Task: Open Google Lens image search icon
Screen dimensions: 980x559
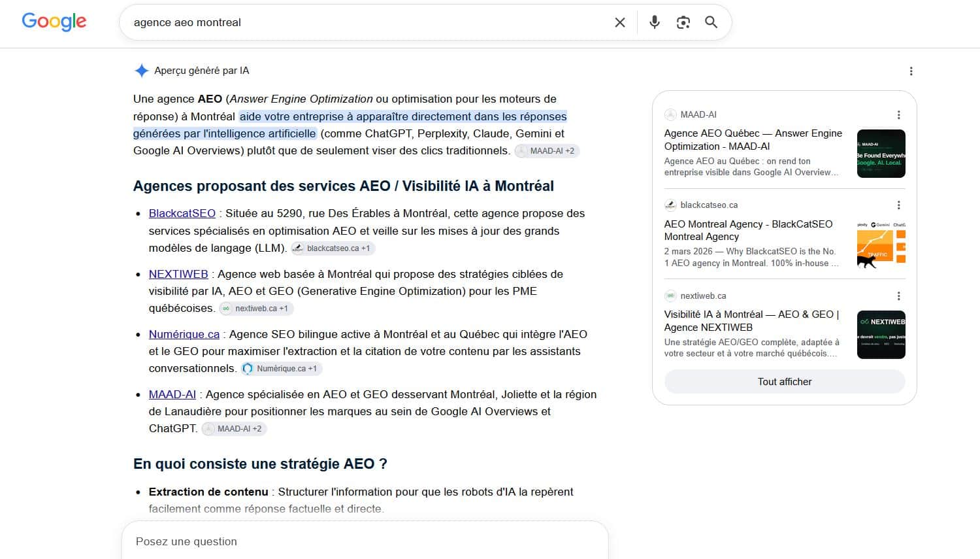Action: pyautogui.click(x=683, y=22)
